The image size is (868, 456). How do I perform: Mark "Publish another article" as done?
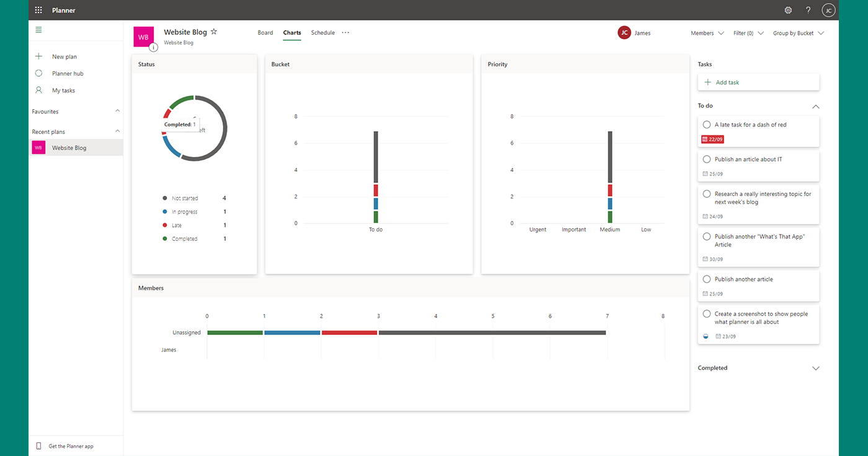707,279
